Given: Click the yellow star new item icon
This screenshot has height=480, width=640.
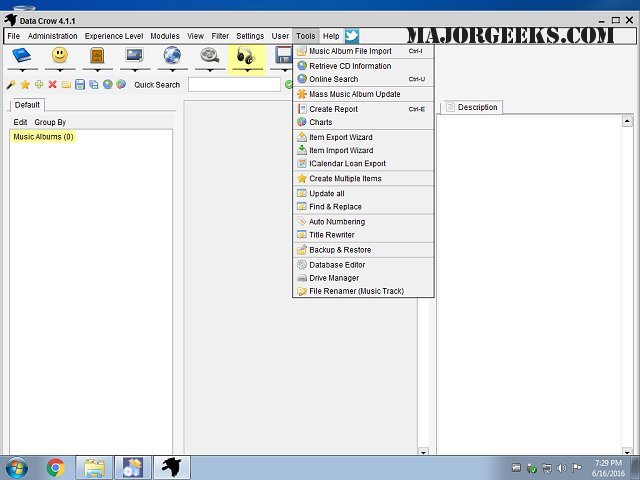Looking at the screenshot, I should tap(25, 84).
